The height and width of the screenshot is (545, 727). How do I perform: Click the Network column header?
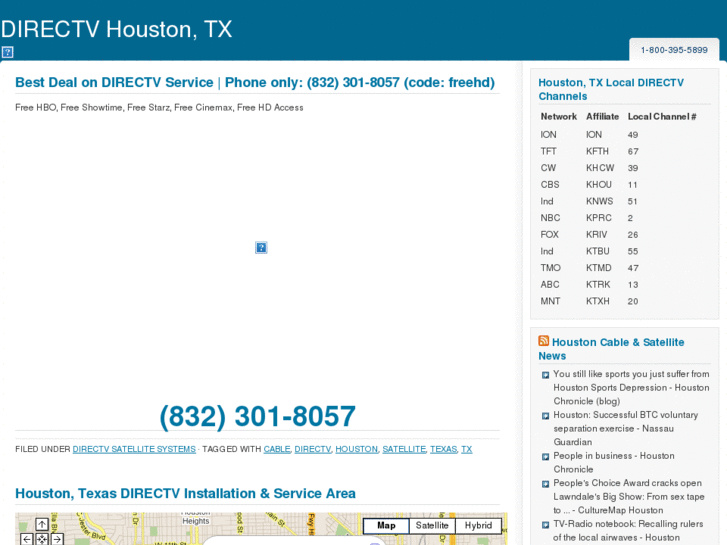(x=559, y=116)
